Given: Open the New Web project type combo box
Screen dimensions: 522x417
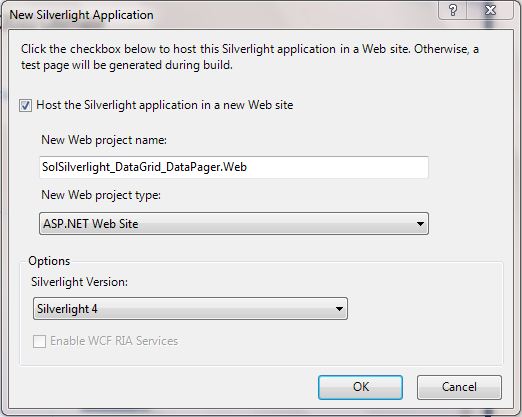Looking at the screenshot, I should point(234,224).
